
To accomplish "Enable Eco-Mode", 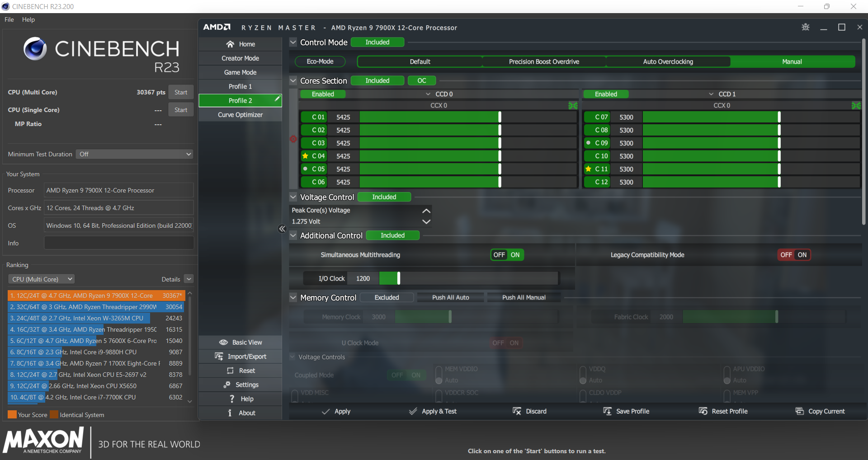I will pos(320,61).
